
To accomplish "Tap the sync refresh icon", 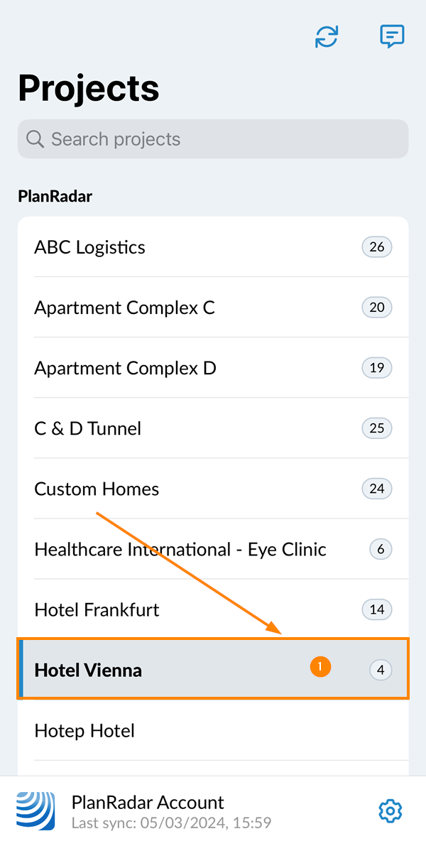I will [326, 37].
